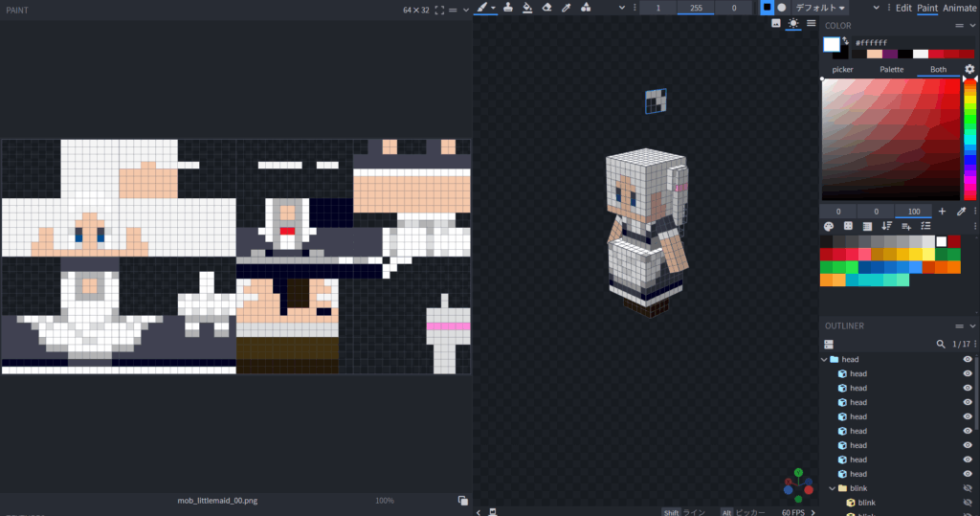Activate the Copy Brush stamp tool
The height and width of the screenshot is (516, 980).
click(507, 8)
